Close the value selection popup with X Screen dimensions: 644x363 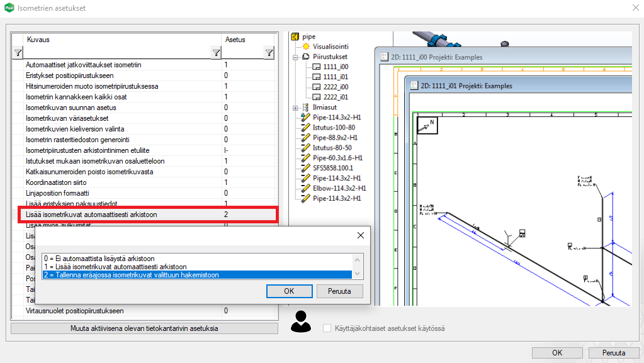coord(360,235)
